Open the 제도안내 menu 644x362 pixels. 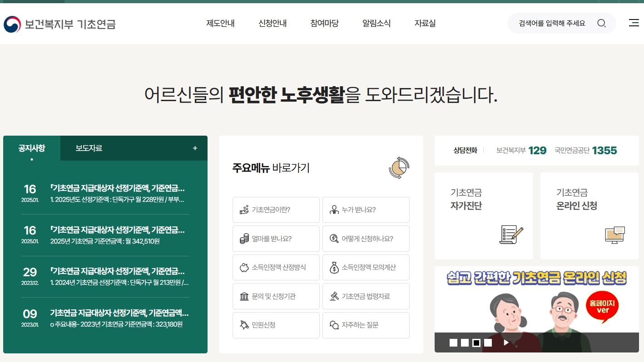(x=220, y=23)
